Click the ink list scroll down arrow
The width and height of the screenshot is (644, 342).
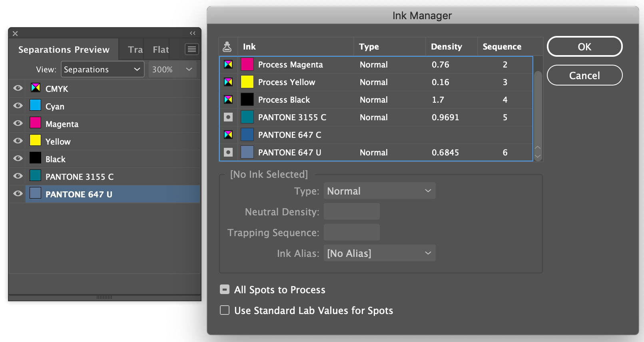click(538, 157)
